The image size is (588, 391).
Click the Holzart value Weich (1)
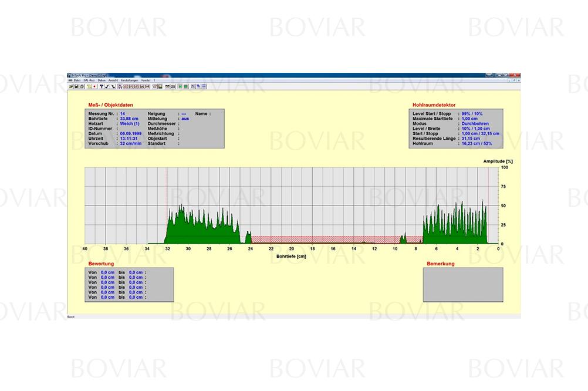coord(129,123)
